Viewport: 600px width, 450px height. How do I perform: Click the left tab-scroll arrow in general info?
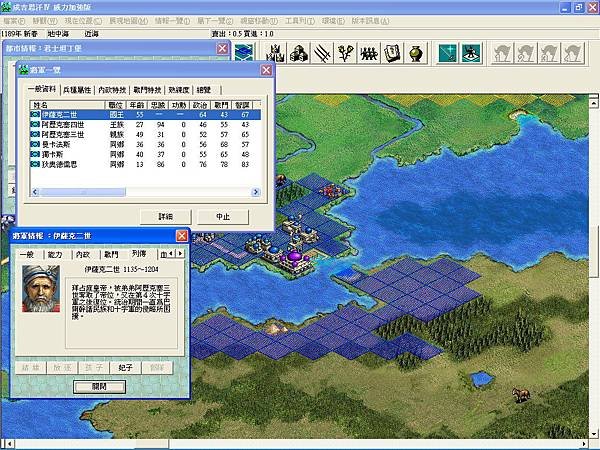click(x=171, y=253)
